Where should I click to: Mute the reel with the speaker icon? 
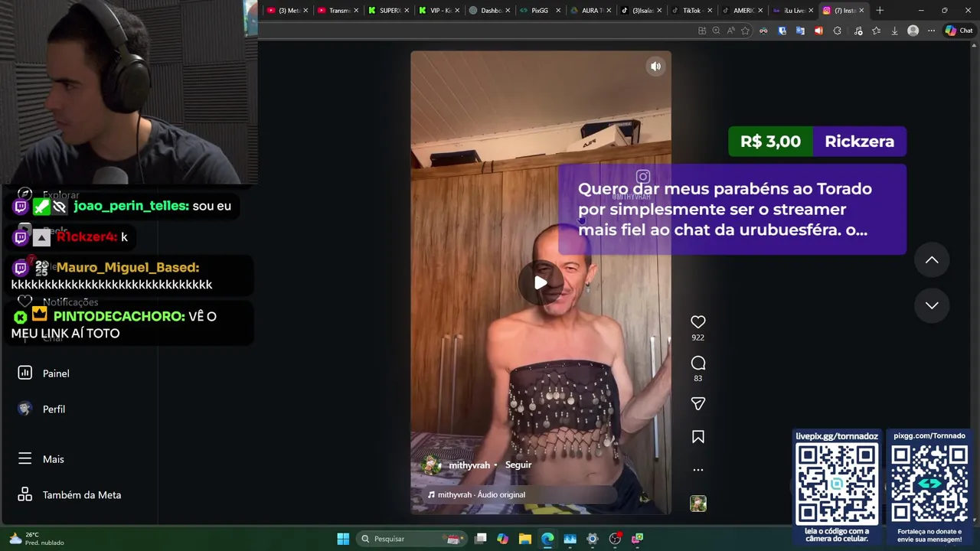tap(655, 67)
